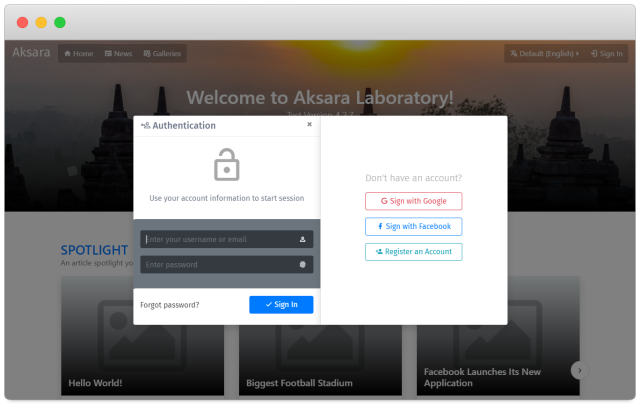The image size is (640, 404).
Task: Click the Aksara brand logo text
Action: pos(31,53)
